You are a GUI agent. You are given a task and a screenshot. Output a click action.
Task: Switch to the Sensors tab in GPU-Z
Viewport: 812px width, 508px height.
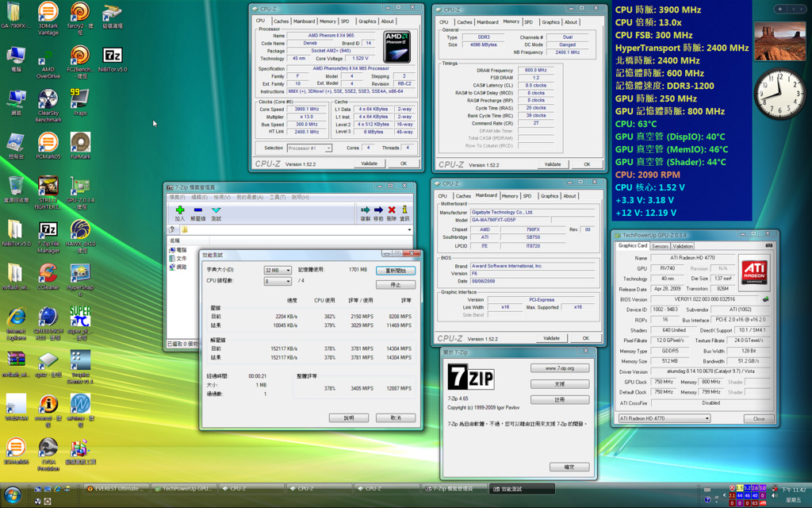point(660,246)
